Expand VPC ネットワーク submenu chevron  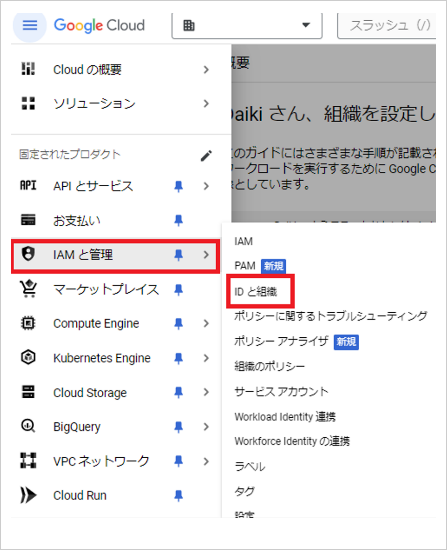click(206, 461)
